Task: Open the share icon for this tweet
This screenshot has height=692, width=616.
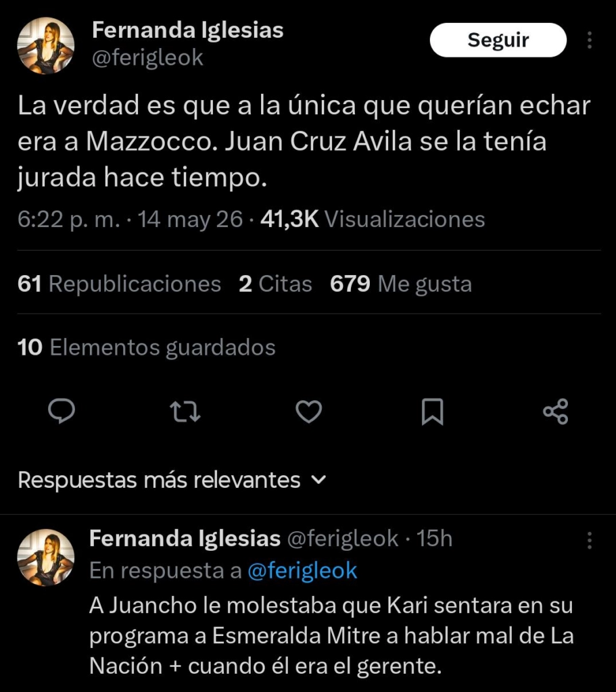Action: 556,412
